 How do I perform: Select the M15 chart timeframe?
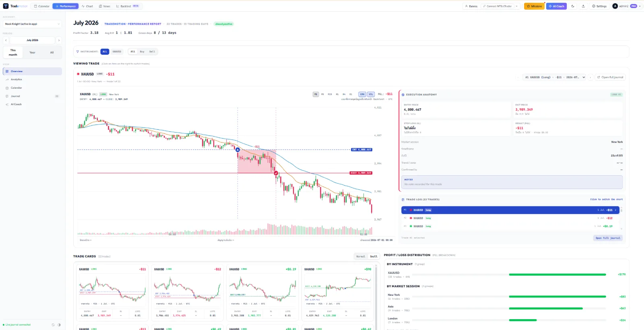[x=330, y=94]
